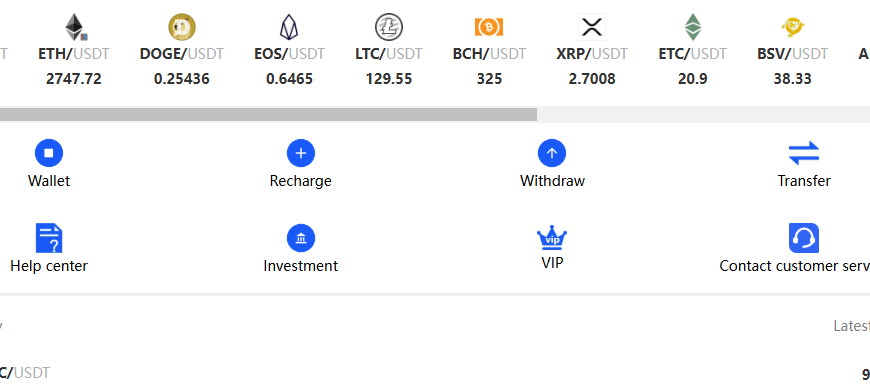Click the LTC price 129.55
Screen dimensions: 870x391
(x=389, y=79)
